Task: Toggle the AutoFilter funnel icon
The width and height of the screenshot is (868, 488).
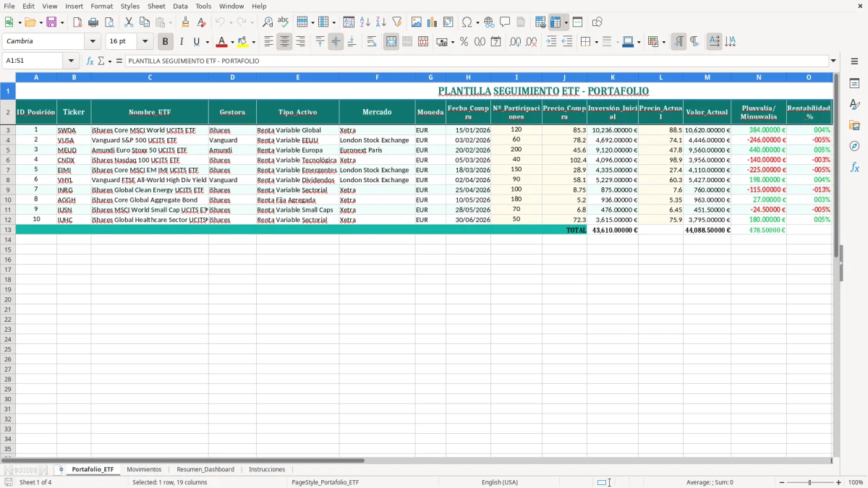Action: click(397, 22)
